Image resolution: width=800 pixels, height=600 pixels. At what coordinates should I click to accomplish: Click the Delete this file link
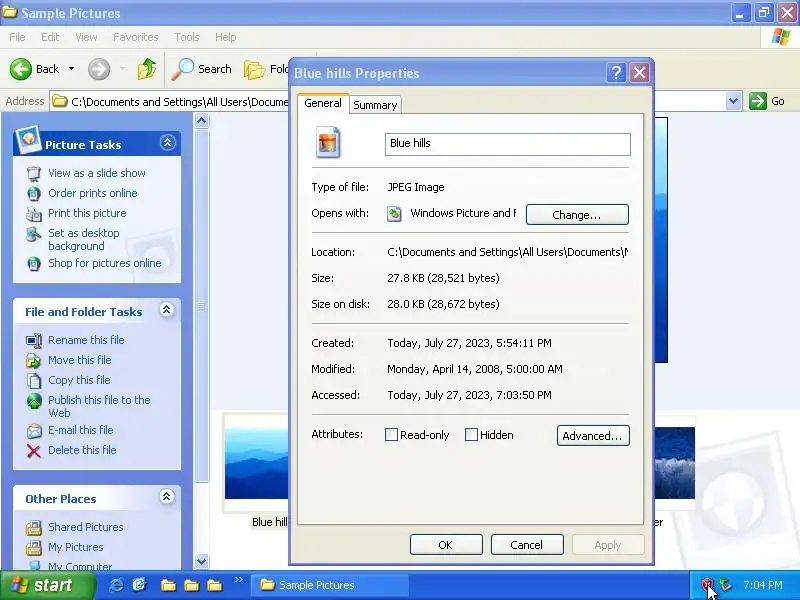point(82,451)
